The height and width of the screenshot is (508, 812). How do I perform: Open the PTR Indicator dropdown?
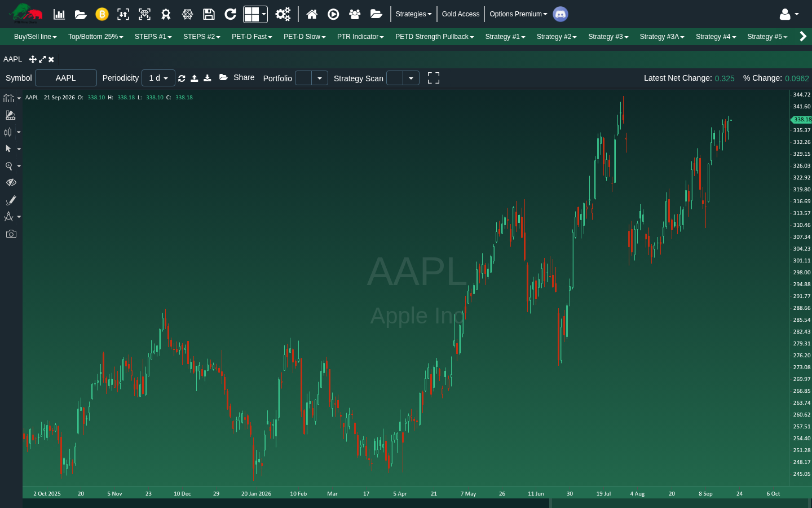tap(360, 37)
